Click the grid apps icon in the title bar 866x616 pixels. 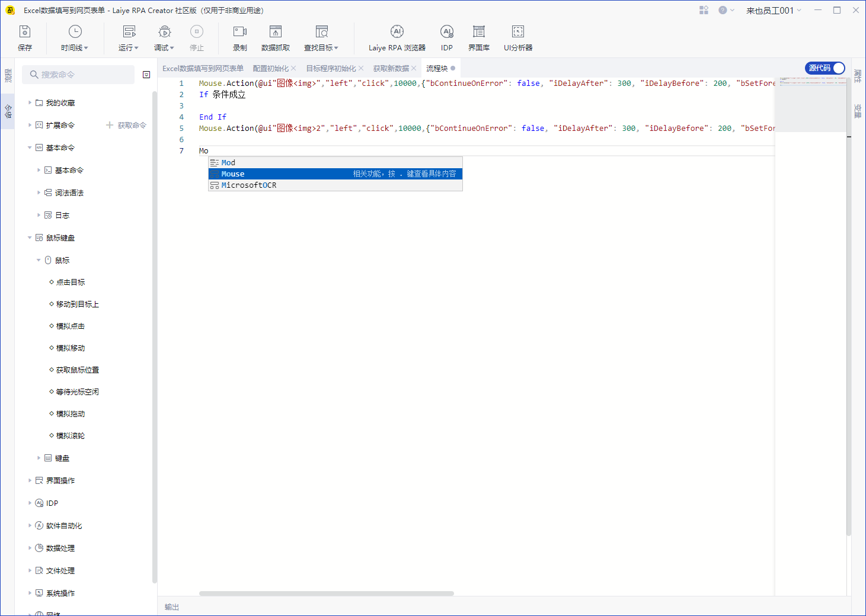(704, 10)
